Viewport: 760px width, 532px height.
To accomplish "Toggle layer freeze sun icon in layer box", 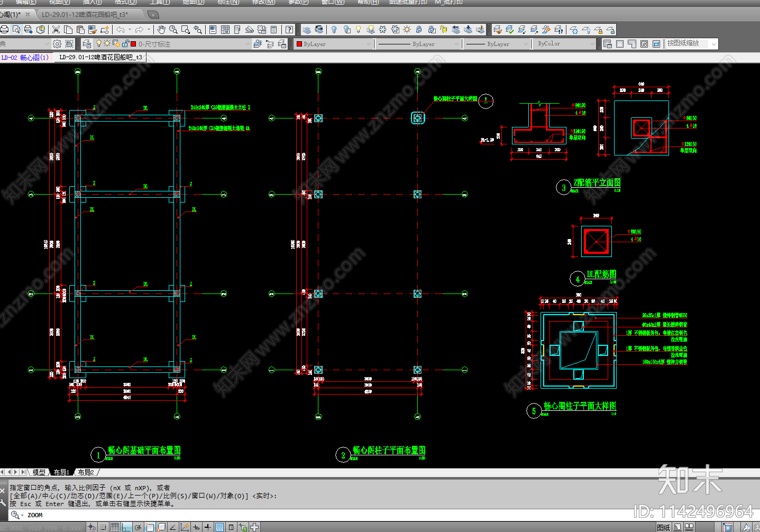I will click(107, 44).
